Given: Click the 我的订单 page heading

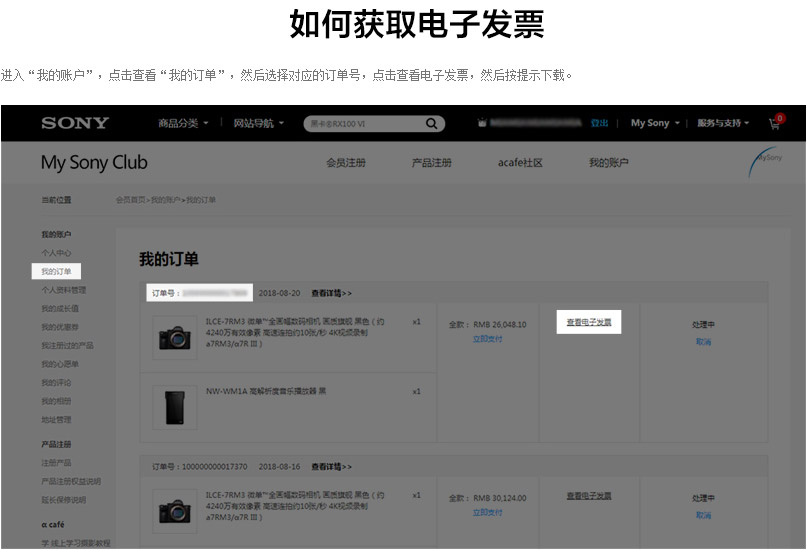Looking at the screenshot, I should [169, 259].
